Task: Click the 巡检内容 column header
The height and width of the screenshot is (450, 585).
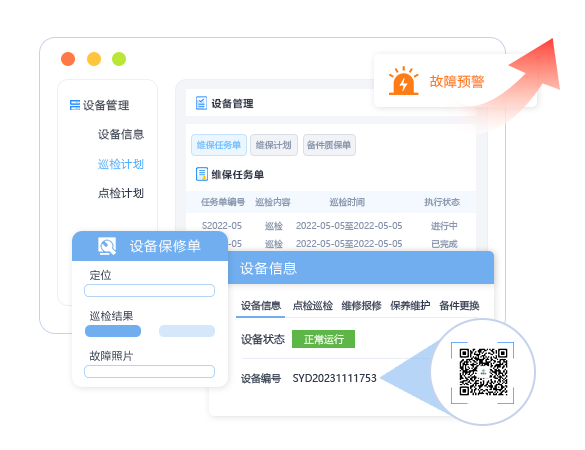Action: point(273,202)
